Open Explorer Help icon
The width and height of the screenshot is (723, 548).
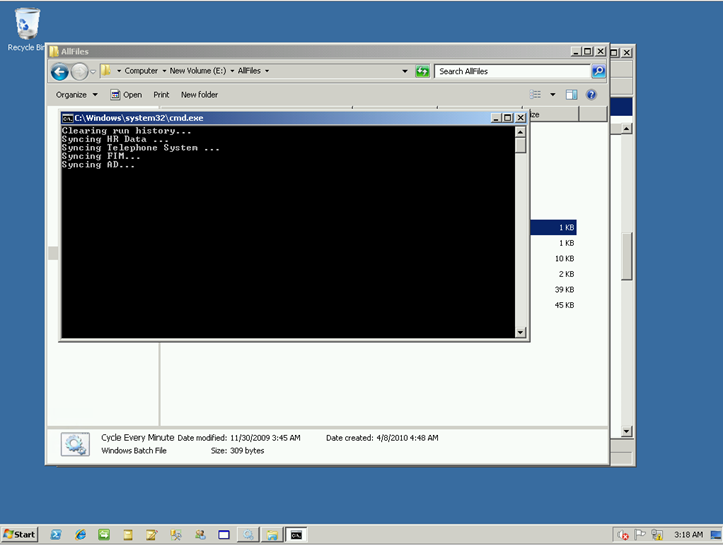(591, 95)
